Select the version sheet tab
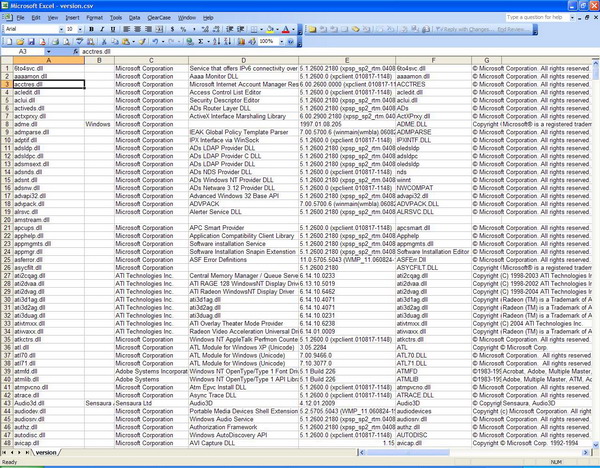Viewport: 600px width, 468px height. point(46,452)
